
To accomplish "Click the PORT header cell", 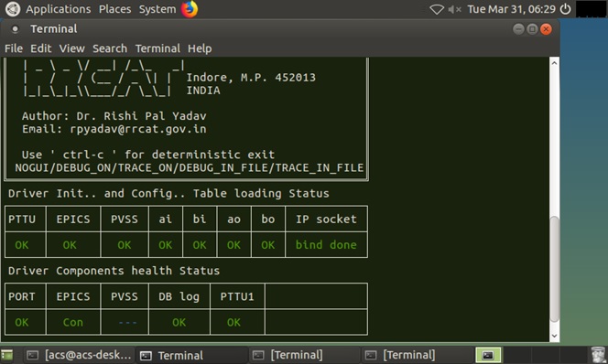I will (26, 296).
